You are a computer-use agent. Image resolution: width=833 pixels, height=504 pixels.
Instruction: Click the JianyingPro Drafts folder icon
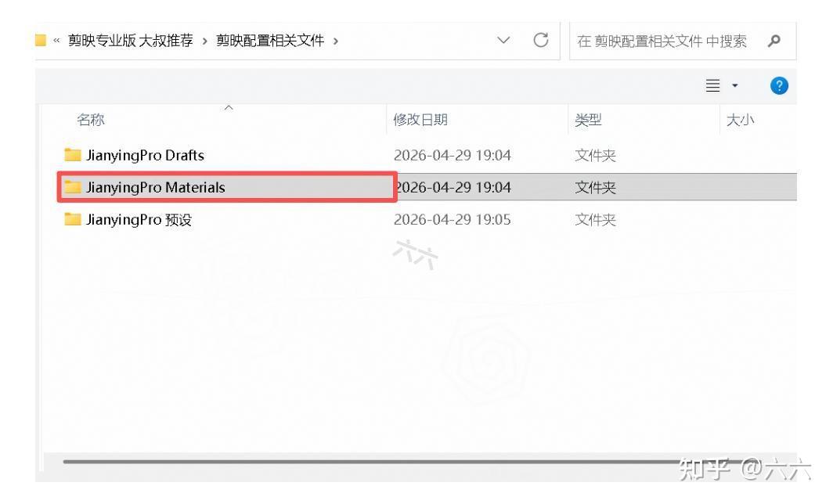(x=72, y=154)
